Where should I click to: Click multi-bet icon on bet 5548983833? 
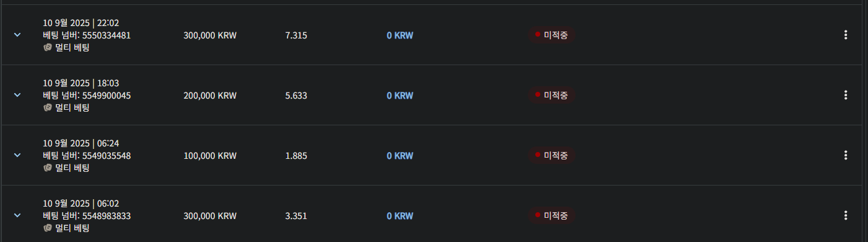click(47, 228)
